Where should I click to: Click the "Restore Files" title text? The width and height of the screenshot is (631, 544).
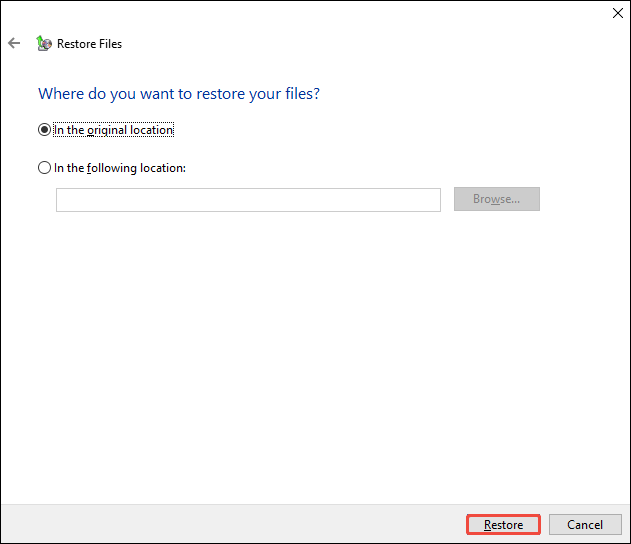pyautogui.click(x=90, y=44)
